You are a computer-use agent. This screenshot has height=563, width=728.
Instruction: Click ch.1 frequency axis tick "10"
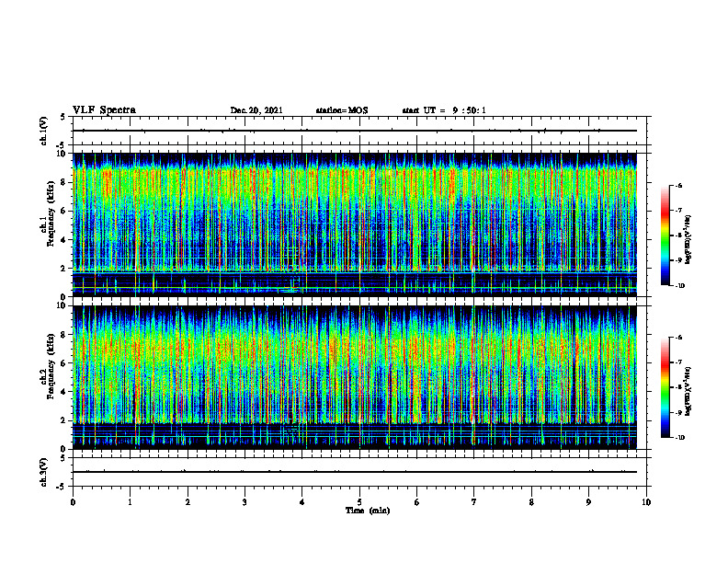point(63,154)
